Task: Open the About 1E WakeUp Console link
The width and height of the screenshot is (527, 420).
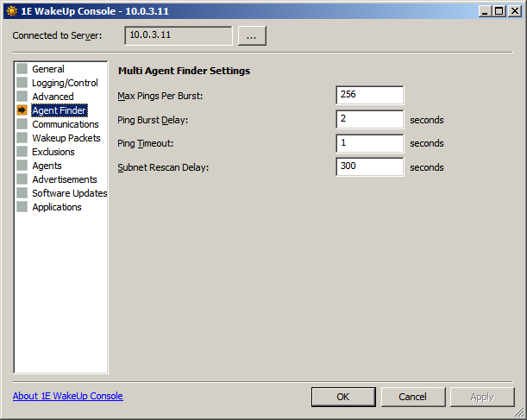Action: [x=68, y=396]
